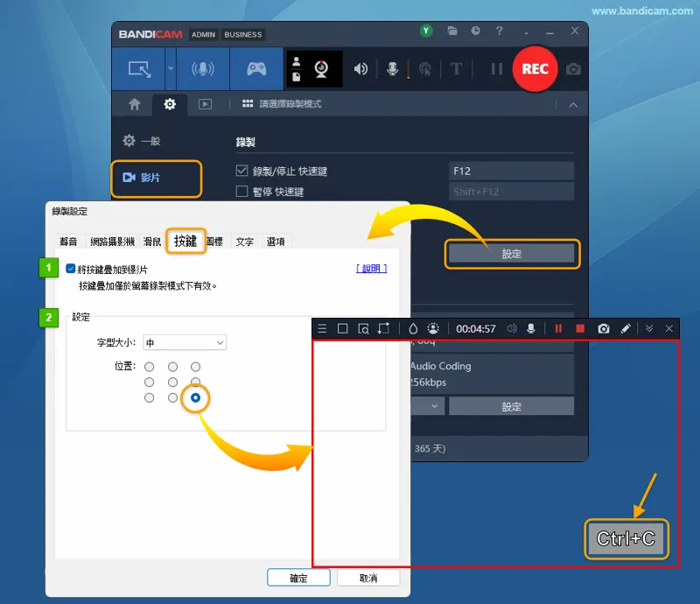This screenshot has width=700, height=604.
Task: Click the water drop icon on recording bar
Action: (413, 329)
